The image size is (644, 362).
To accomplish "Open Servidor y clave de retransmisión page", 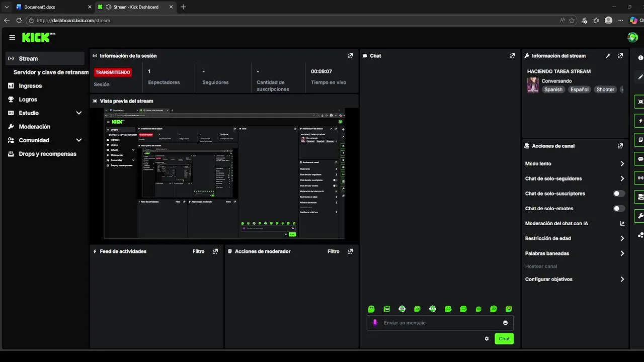I will tap(51, 72).
